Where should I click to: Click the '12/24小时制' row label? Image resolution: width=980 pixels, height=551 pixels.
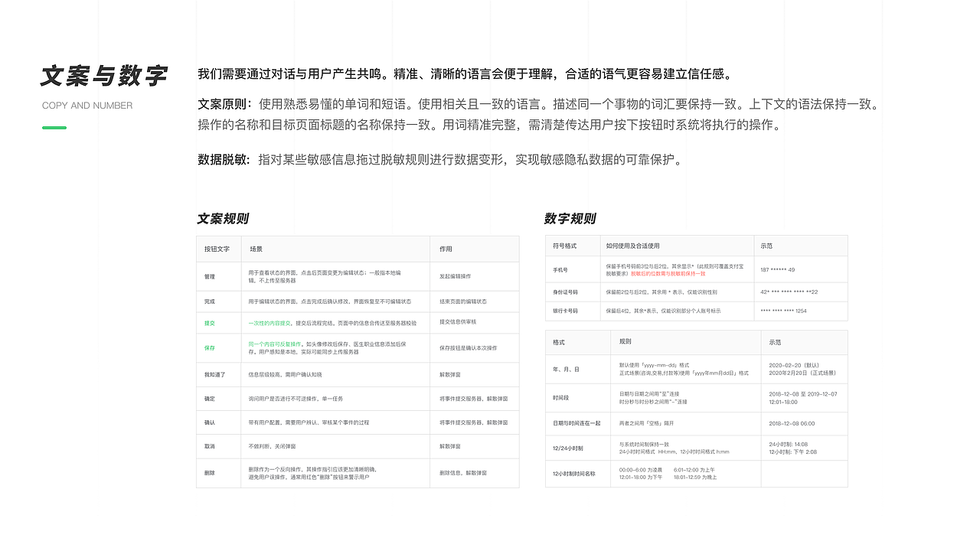[568, 448]
